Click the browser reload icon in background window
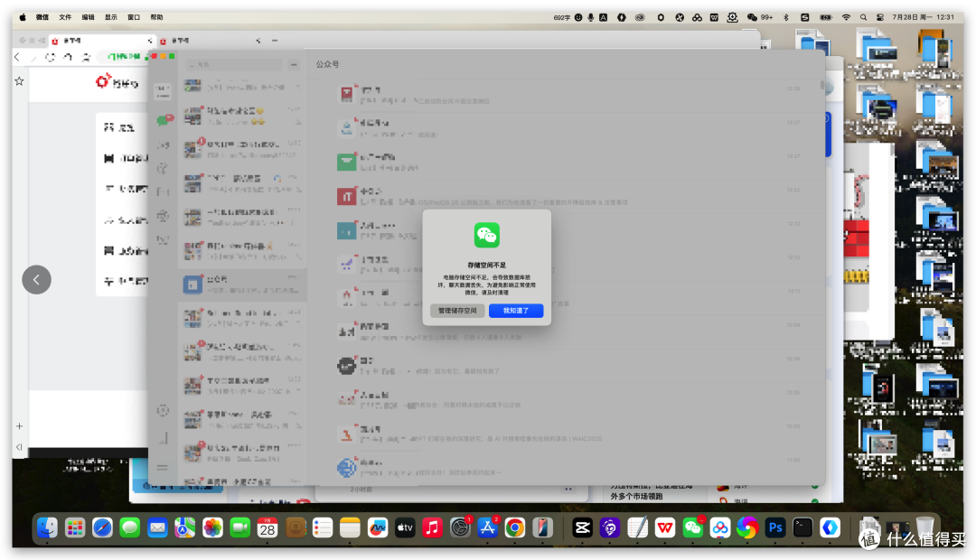The width and height of the screenshot is (976, 560). (50, 57)
